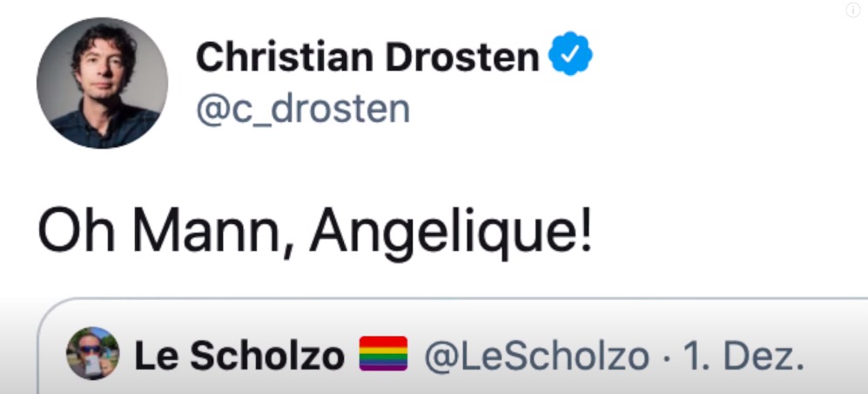The height and width of the screenshot is (394, 868).
Task: Select the word 'Angelique!' in tweet
Action: tap(451, 230)
